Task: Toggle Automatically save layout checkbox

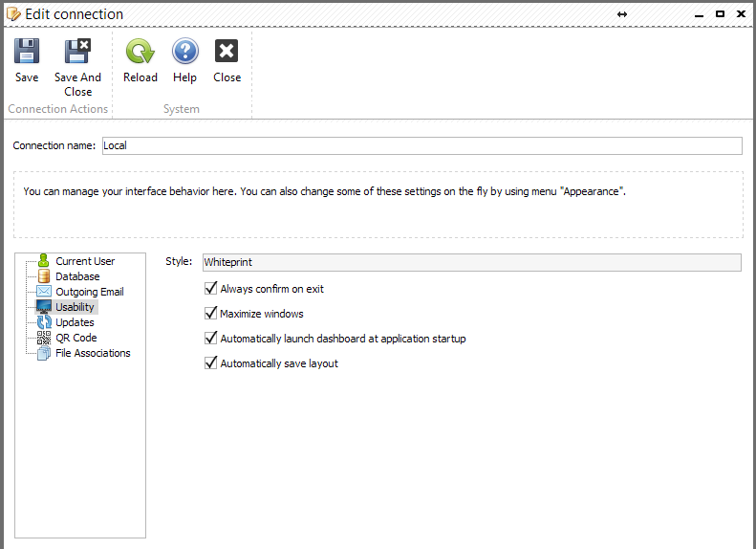Action: click(210, 363)
